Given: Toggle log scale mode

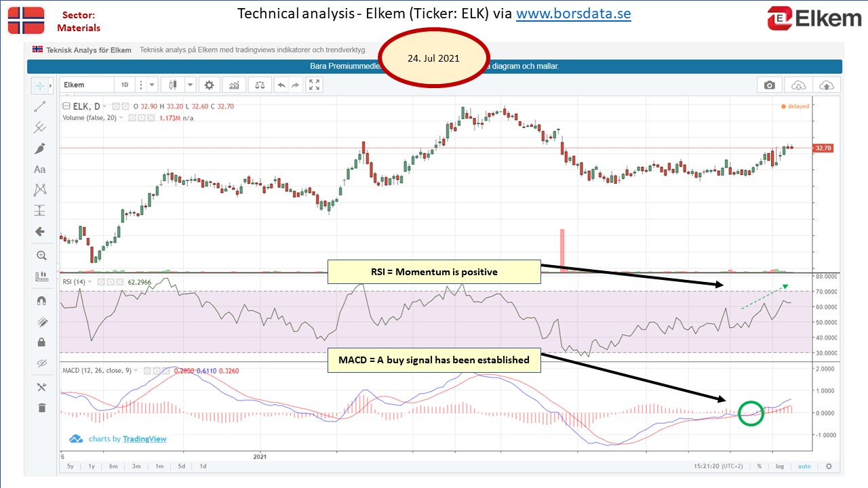Looking at the screenshot, I should [x=781, y=466].
